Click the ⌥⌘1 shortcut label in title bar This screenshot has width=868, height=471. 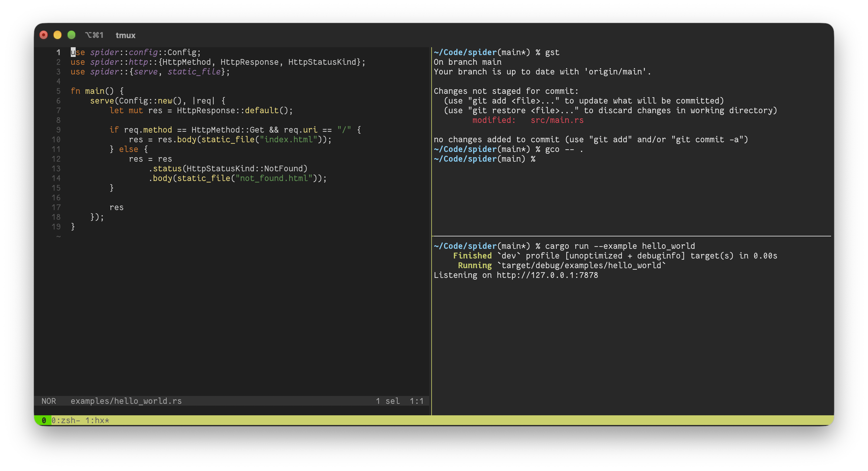(x=94, y=35)
